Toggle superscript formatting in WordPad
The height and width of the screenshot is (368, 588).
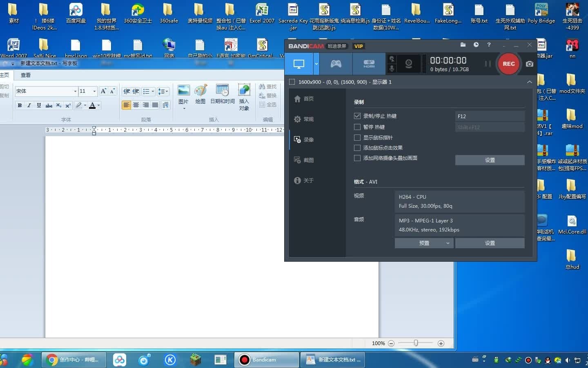[68, 105]
